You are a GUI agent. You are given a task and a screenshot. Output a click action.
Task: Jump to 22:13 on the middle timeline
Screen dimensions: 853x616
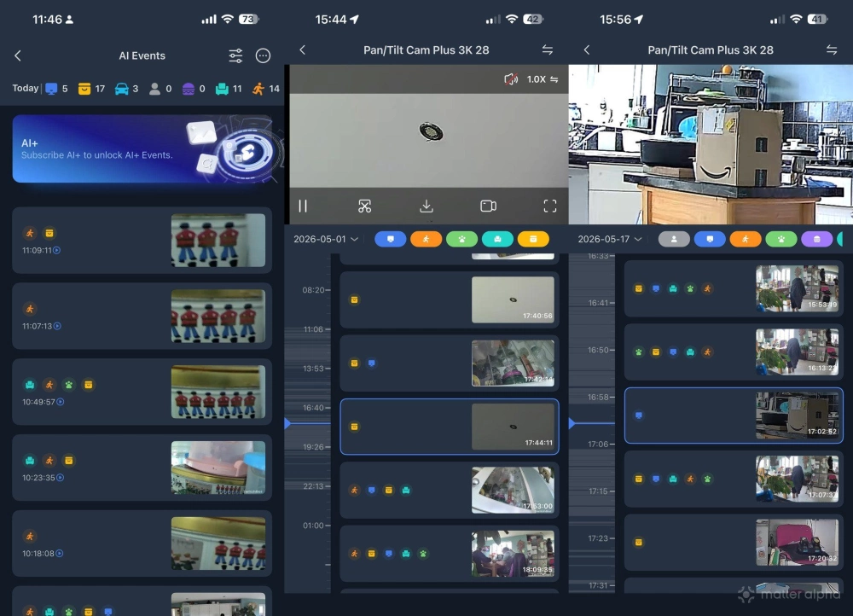tap(313, 486)
